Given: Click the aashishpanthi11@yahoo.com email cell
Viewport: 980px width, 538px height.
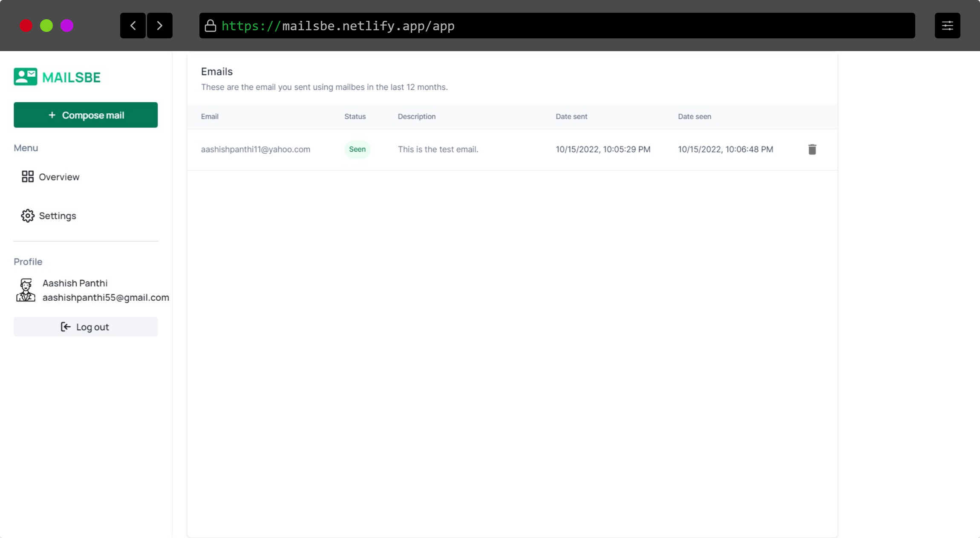Looking at the screenshot, I should [256, 150].
